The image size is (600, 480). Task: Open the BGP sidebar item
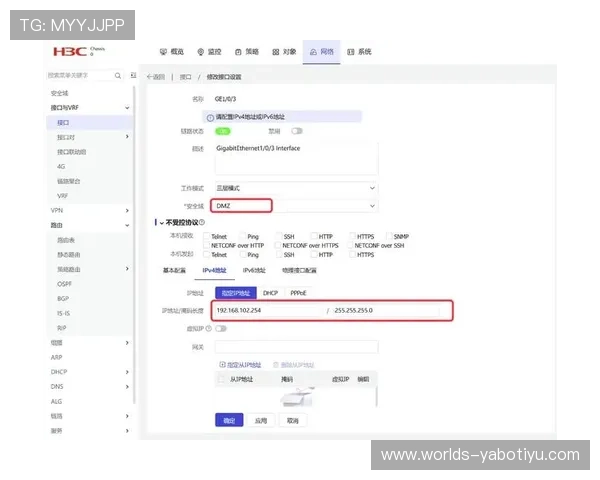click(x=63, y=299)
